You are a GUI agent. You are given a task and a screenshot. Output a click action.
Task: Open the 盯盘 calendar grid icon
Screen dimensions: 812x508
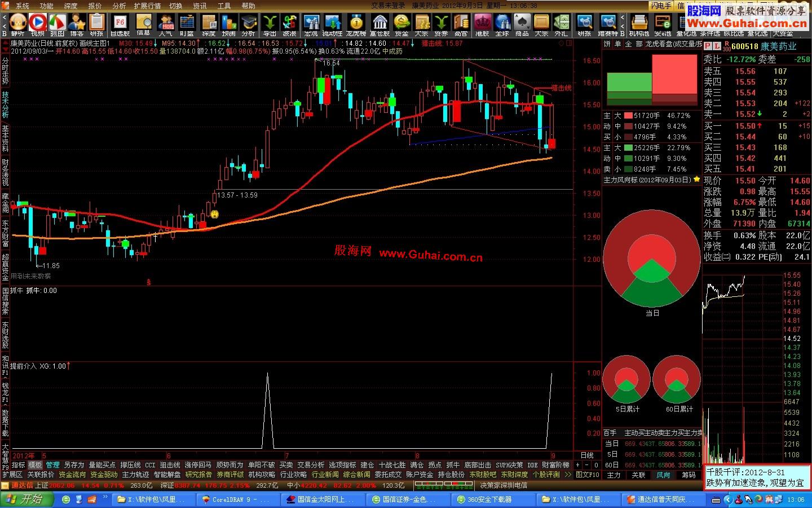(187, 24)
